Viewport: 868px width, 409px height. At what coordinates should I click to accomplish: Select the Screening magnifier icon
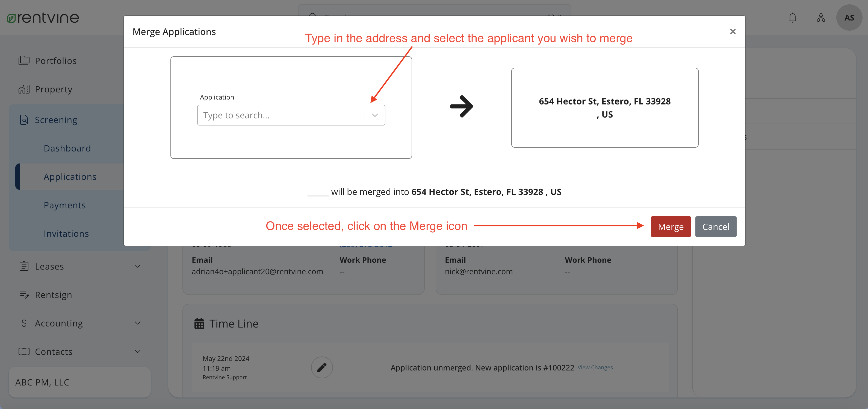(24, 120)
